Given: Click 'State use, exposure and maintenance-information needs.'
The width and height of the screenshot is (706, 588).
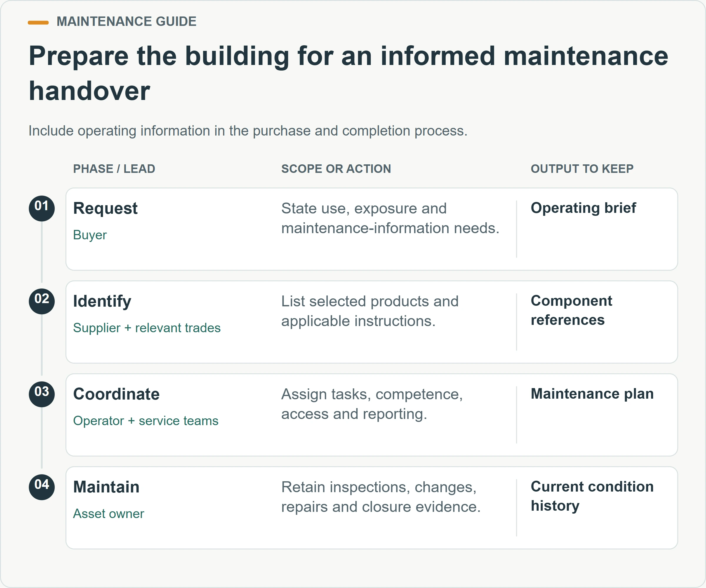Looking at the screenshot, I should coord(390,218).
